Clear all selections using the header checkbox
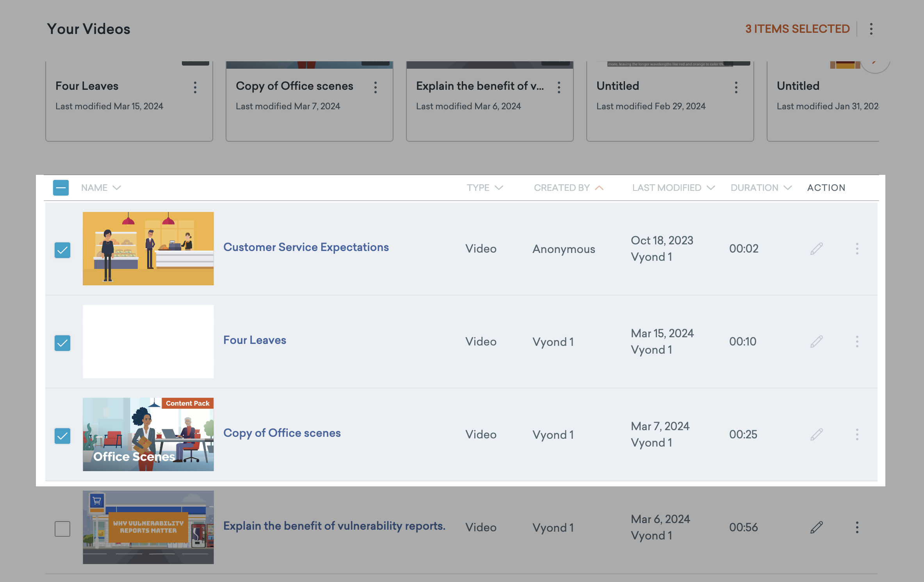The height and width of the screenshot is (582, 924). [x=61, y=187]
